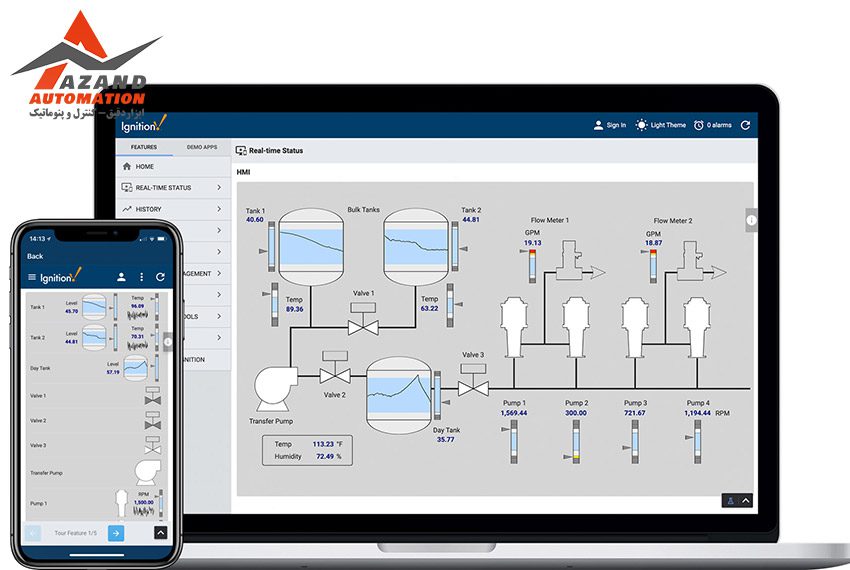Click the refresh icon on the laptop header
Screen dimensions: 850x570
coord(745,125)
